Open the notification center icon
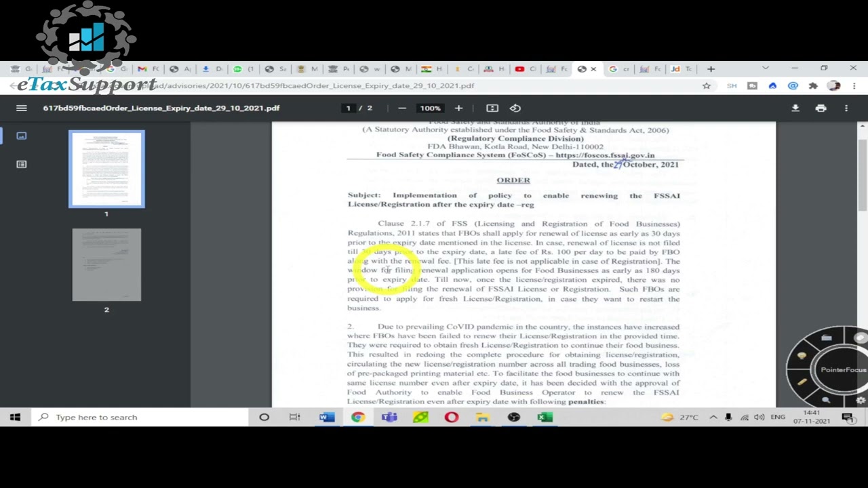868x488 pixels. coord(848,417)
